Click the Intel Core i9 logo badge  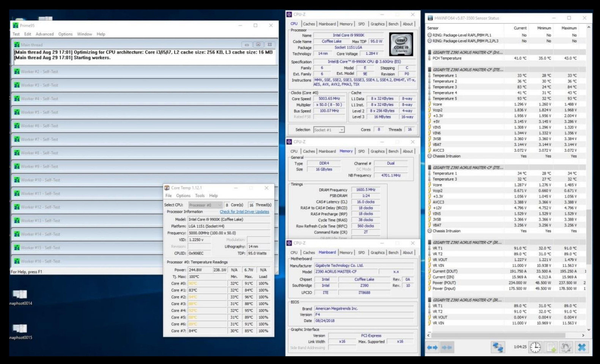tap(401, 45)
